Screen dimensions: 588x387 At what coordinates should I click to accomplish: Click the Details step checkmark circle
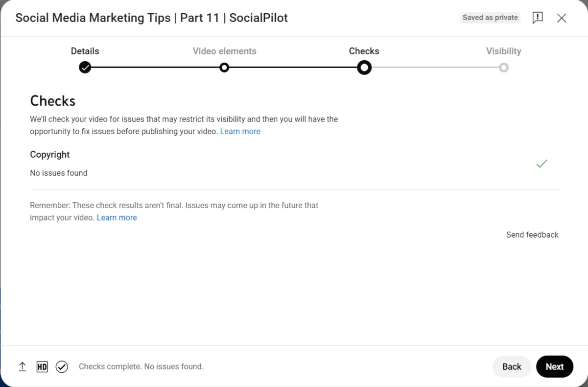click(85, 67)
